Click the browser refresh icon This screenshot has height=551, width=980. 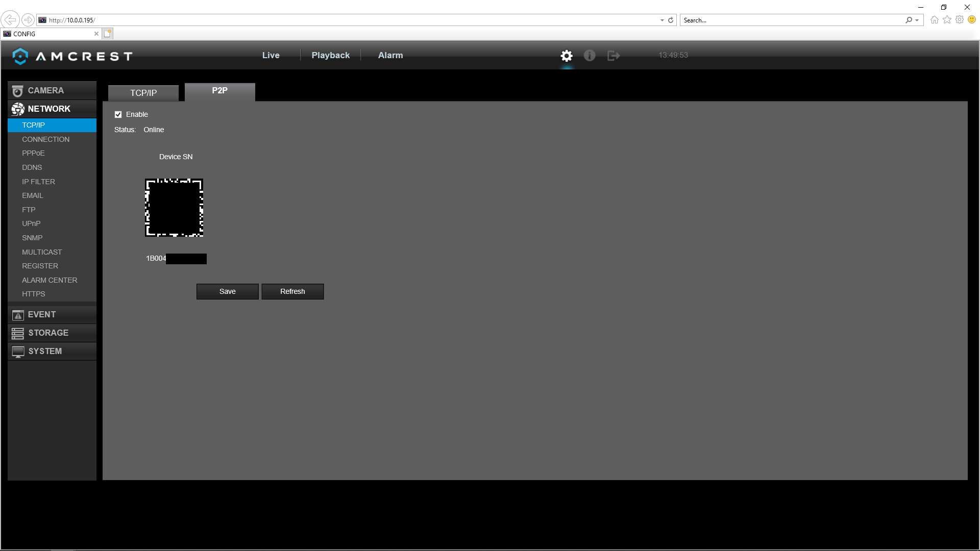[x=671, y=20]
